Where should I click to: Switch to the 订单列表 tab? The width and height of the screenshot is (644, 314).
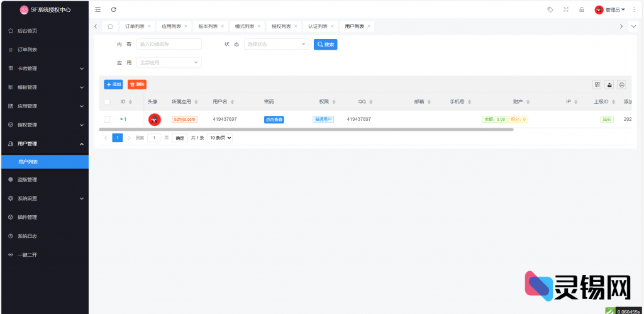135,26
